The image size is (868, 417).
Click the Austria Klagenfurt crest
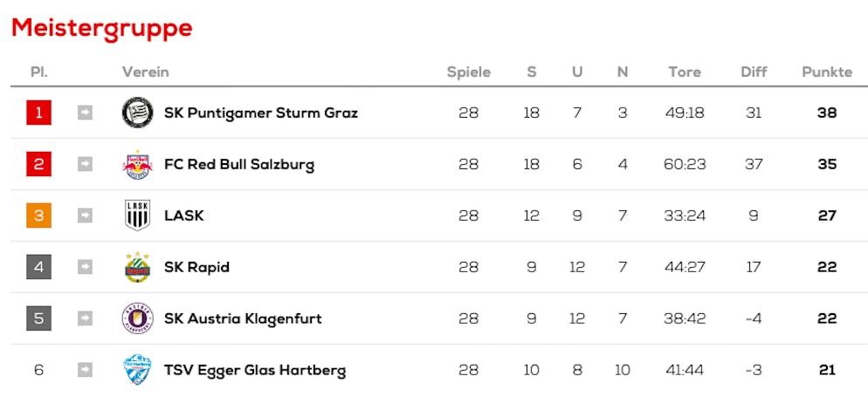pyautogui.click(x=137, y=318)
